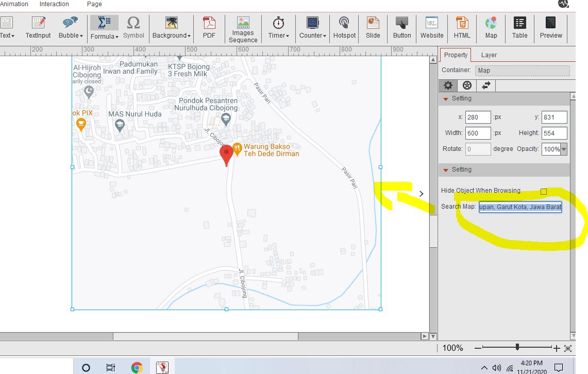Open the gear settings sub-tab
Viewport: 588px width, 374px height.
(x=448, y=86)
